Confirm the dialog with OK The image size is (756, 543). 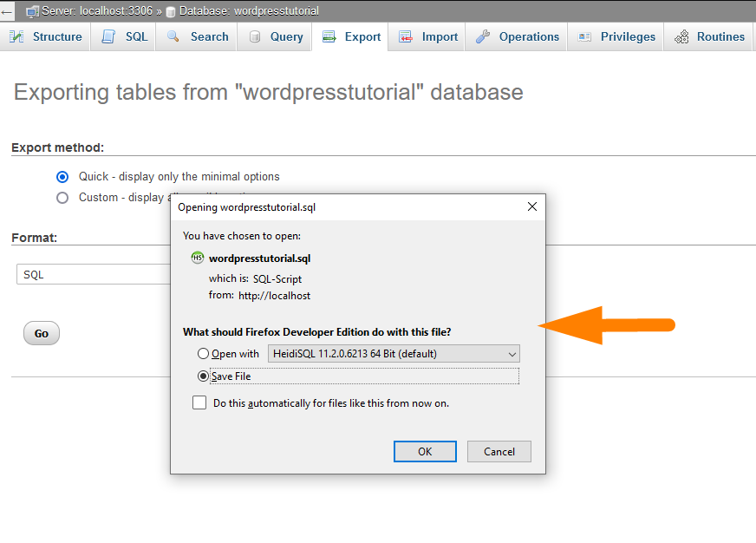[425, 451]
